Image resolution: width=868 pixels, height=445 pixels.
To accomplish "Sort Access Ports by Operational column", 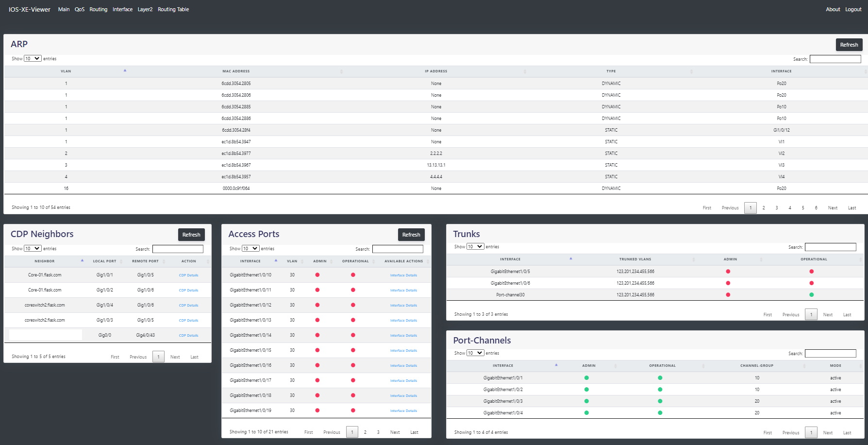I will point(355,261).
